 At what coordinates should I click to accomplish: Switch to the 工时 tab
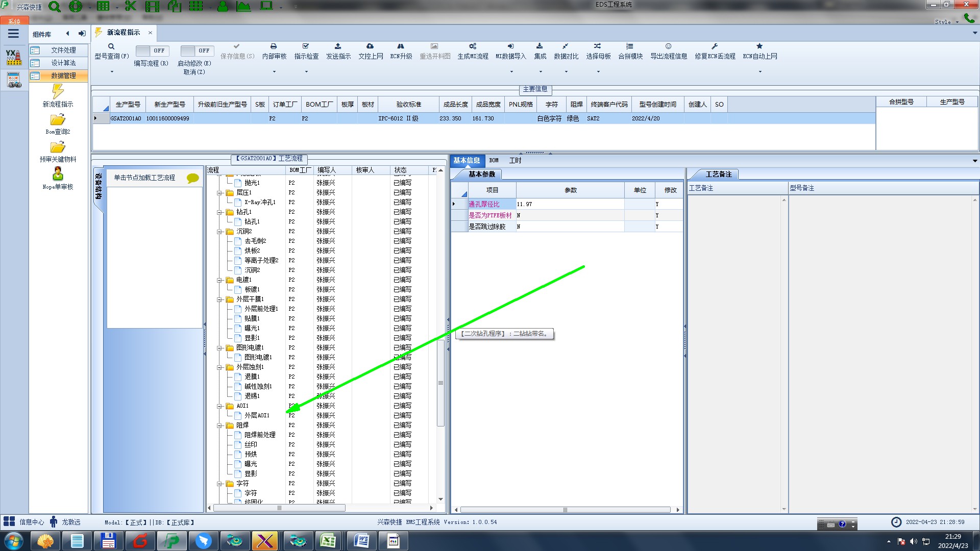(515, 160)
